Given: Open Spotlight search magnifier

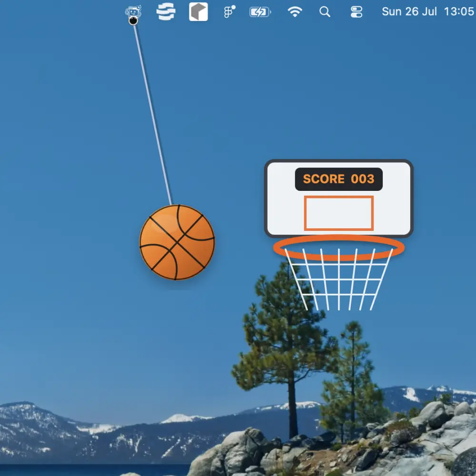Looking at the screenshot, I should pos(325,12).
